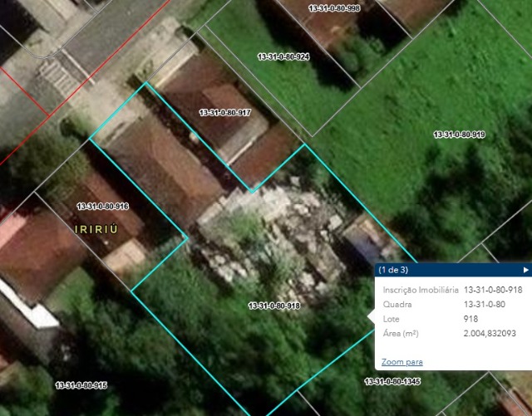Select Inscrição Imobiliária value 13-31-0-80-918 in popup
532x416 pixels.
pos(493,290)
